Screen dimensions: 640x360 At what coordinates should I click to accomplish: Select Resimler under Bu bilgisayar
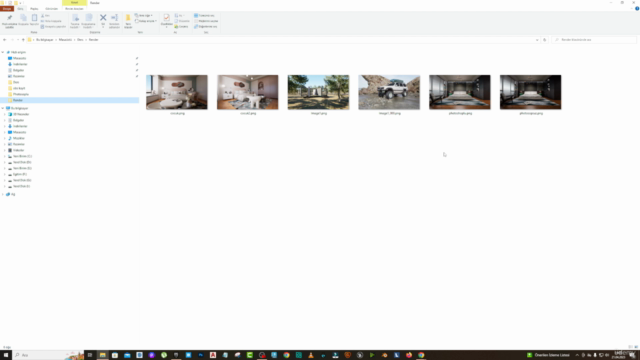19,144
